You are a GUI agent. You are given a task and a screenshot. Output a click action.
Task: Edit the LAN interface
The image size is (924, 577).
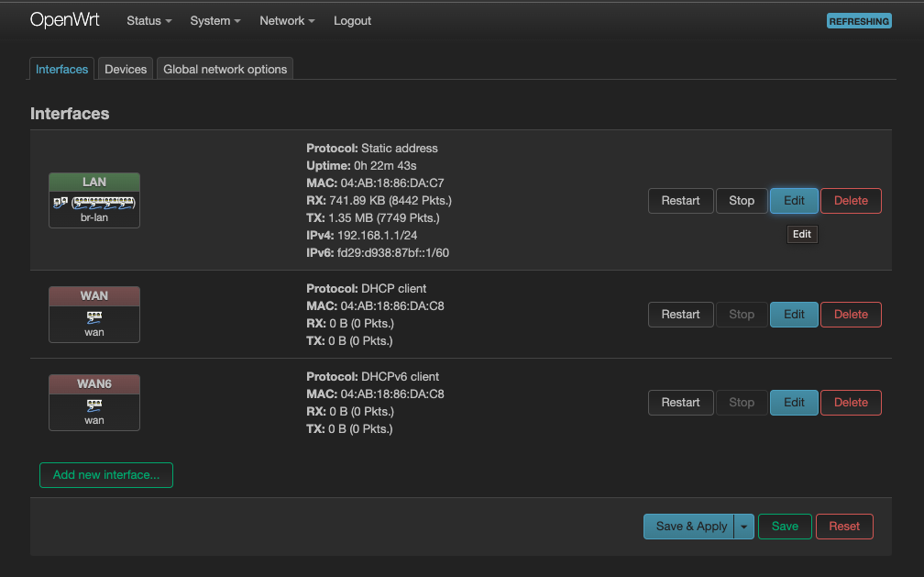pyautogui.click(x=794, y=201)
